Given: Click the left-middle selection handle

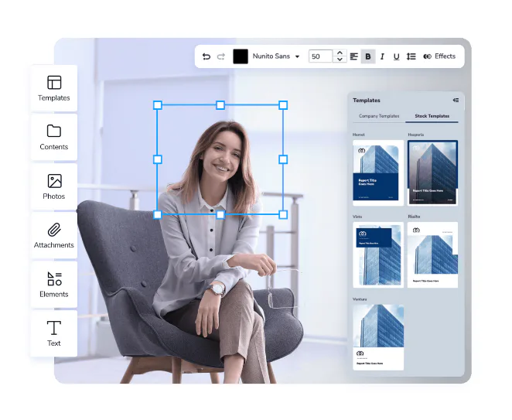Looking at the screenshot, I should coord(158,159).
